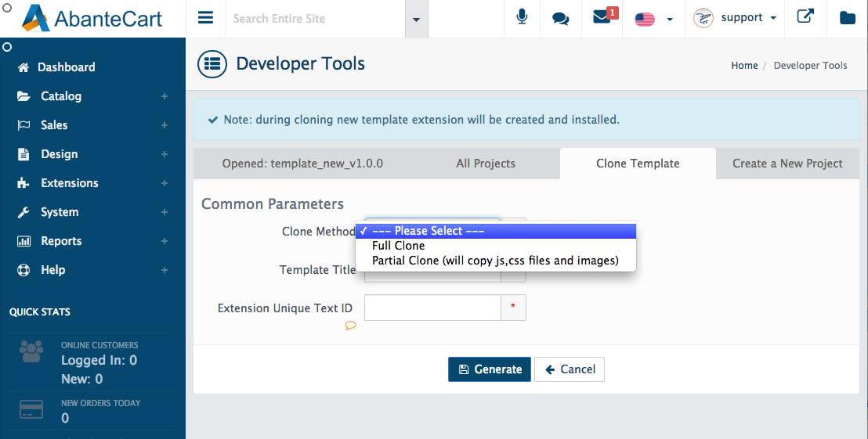Expand the Reports menu plus

165,241
